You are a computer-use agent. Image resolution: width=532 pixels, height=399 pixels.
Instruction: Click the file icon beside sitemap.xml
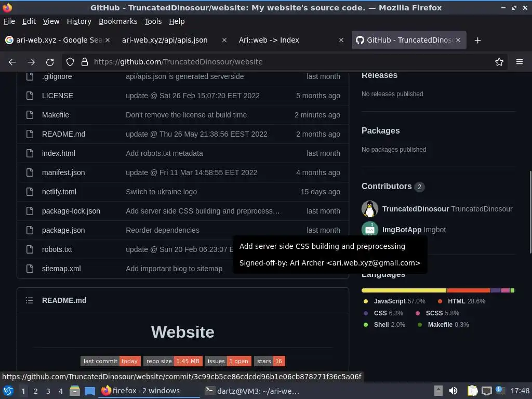30,269
